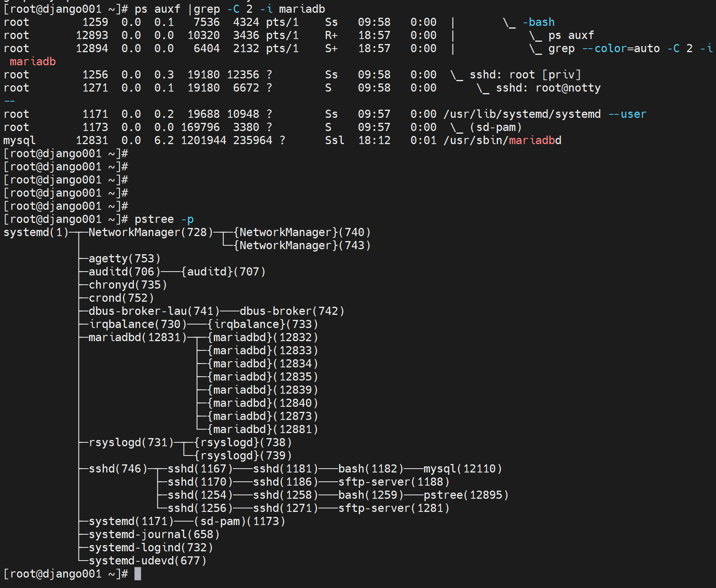This screenshot has width=716, height=588.
Task: Click the mariadbd(12831) parent node in pstree
Action: point(138,337)
